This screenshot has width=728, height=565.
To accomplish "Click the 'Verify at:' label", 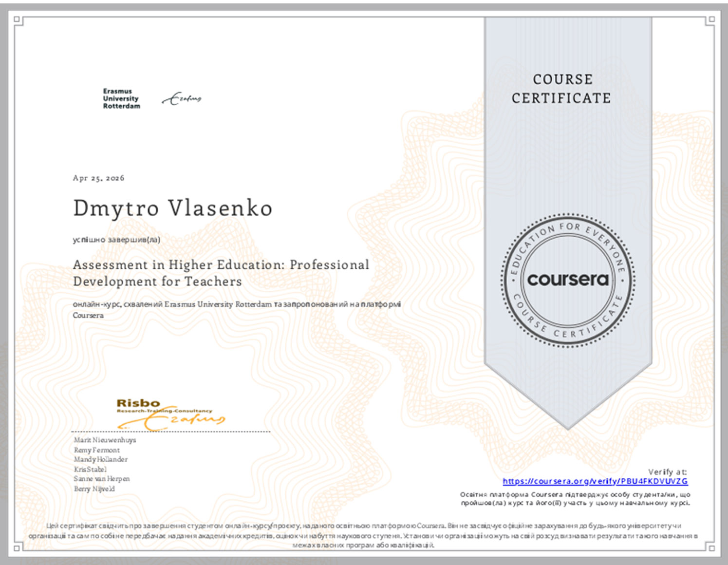I will point(667,471).
